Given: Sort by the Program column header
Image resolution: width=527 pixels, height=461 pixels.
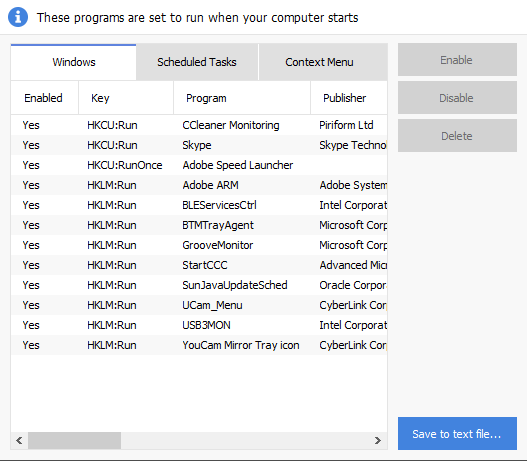Looking at the screenshot, I should click(242, 98).
